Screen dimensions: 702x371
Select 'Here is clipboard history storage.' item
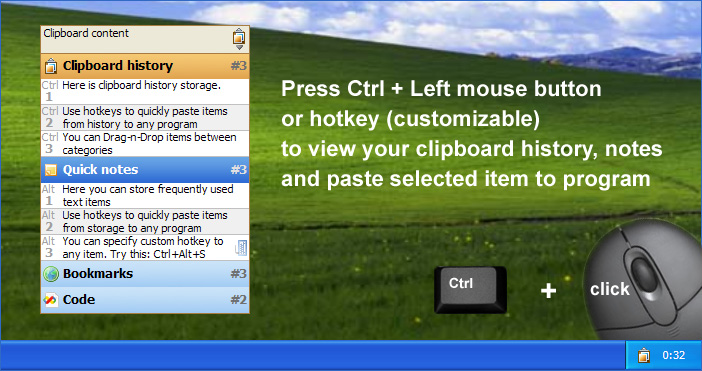(145, 92)
